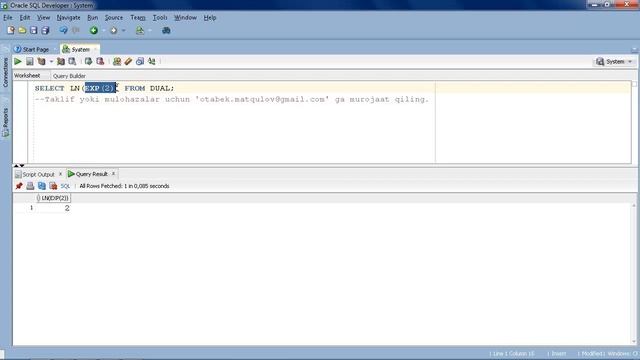
Task: Pin the query result with red pin icon
Action: 19,186
